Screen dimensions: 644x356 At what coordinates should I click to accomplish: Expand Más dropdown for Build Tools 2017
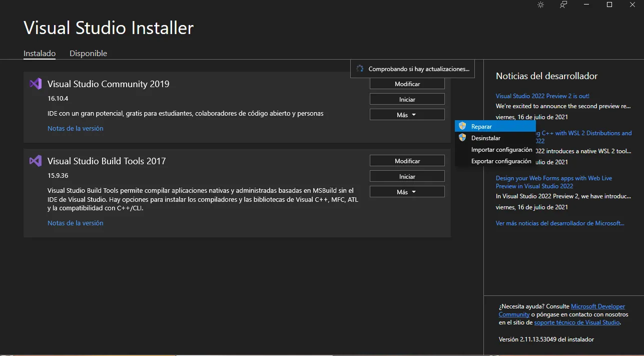(407, 192)
